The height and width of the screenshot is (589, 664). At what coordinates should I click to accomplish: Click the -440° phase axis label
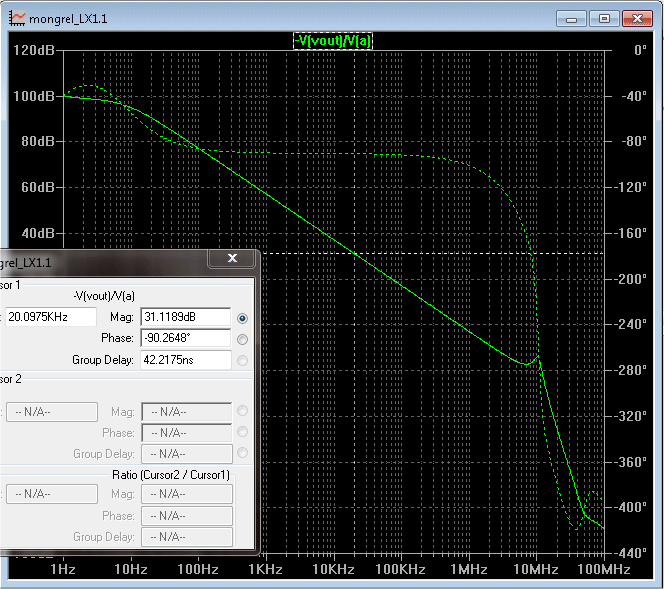point(631,553)
